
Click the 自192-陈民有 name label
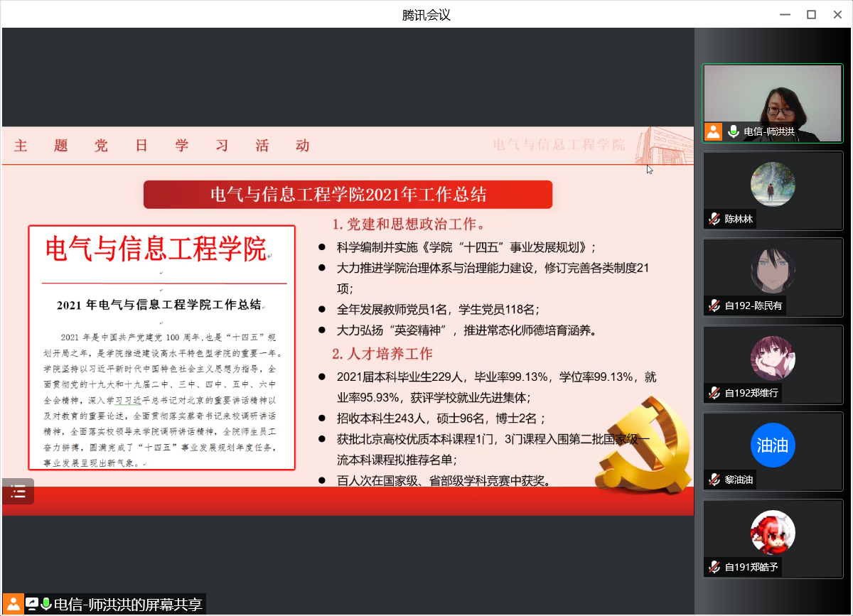(753, 306)
